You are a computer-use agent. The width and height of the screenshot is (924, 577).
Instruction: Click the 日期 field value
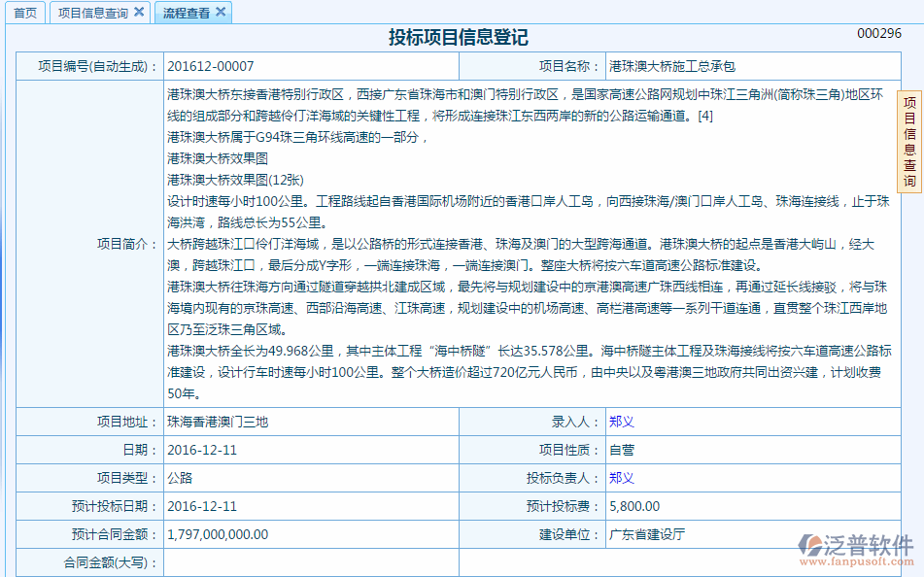click(202, 451)
